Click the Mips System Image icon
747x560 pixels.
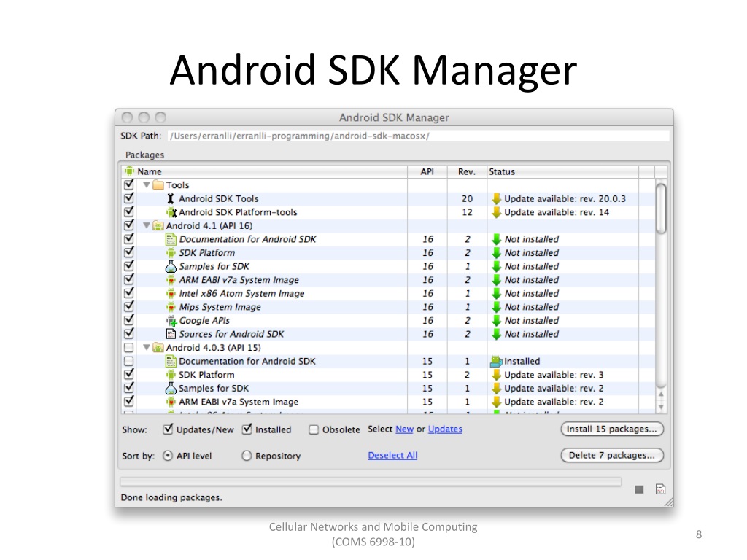[x=171, y=307]
